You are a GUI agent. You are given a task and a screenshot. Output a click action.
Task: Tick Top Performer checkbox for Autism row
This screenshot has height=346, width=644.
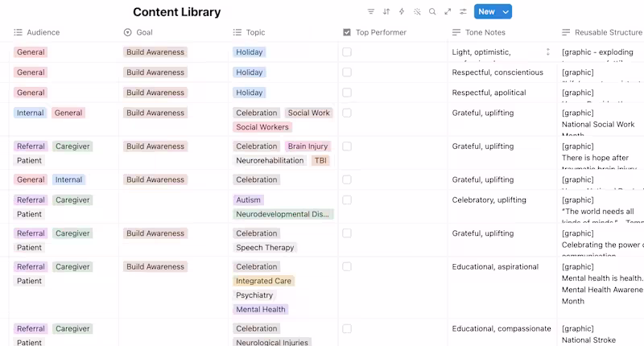[x=347, y=200]
